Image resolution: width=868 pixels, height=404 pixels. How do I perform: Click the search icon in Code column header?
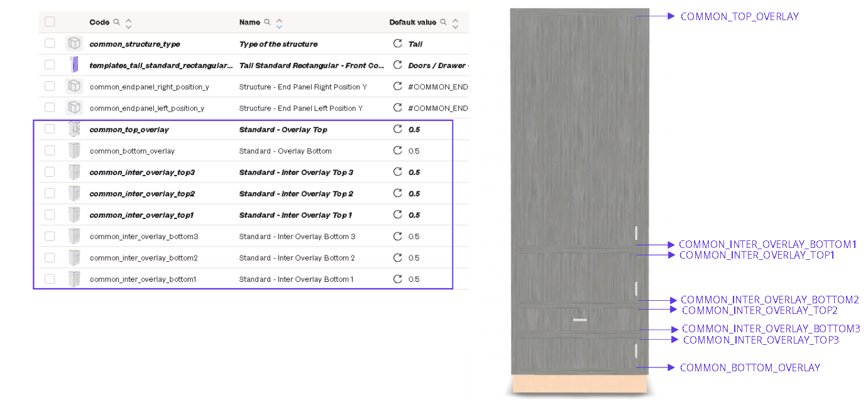tap(116, 22)
